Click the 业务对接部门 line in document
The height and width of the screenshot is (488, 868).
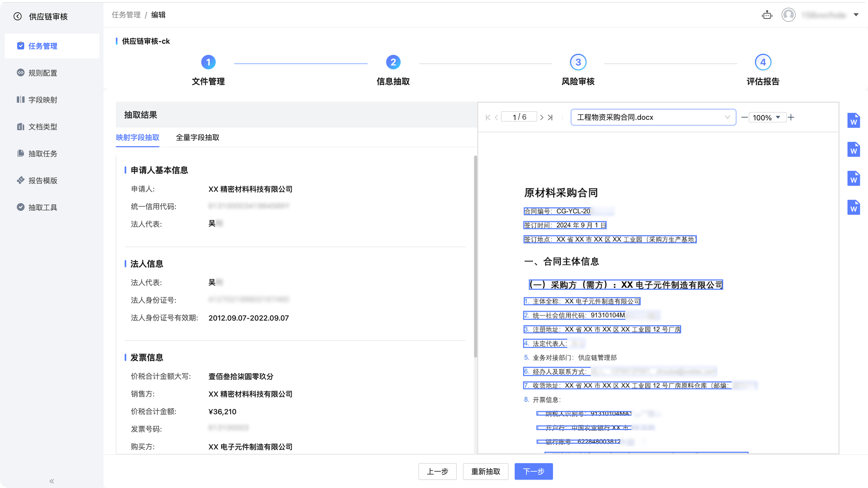[570, 358]
